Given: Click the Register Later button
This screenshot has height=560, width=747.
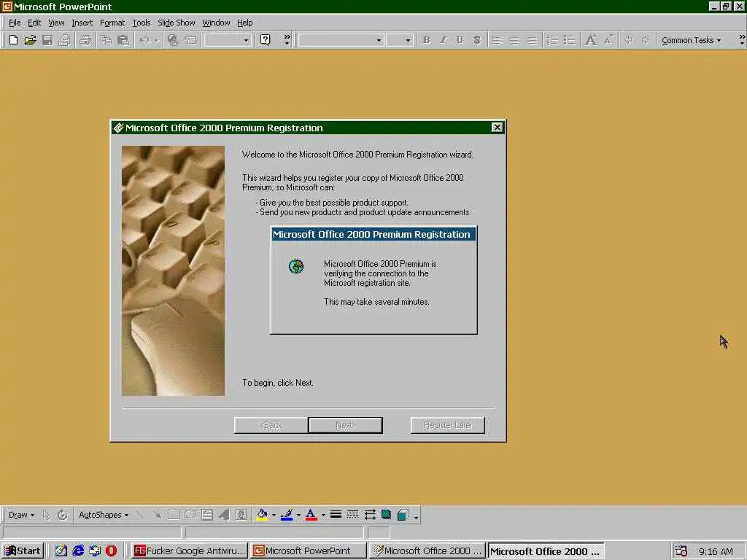Looking at the screenshot, I should pyautogui.click(x=447, y=425).
